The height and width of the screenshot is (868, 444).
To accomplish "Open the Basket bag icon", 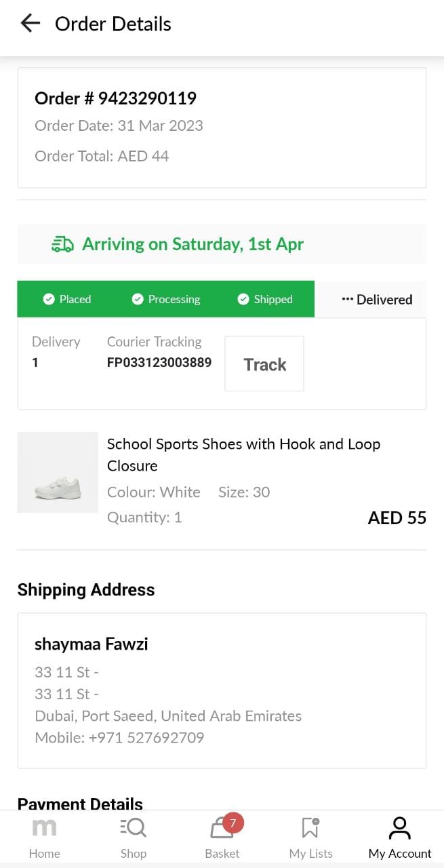I will coord(220,830).
